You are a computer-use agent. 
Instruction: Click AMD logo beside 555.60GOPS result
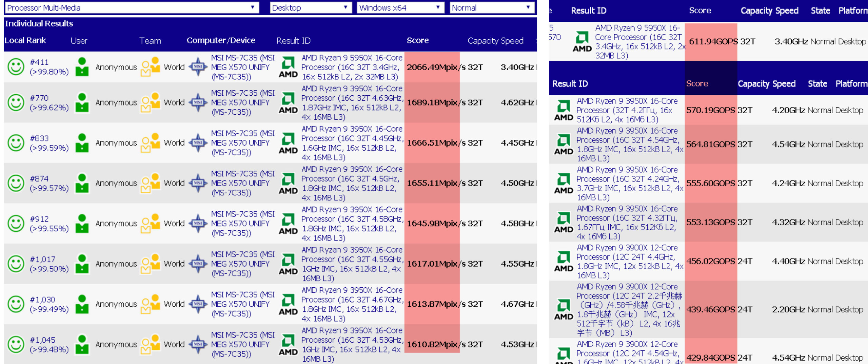(x=564, y=184)
